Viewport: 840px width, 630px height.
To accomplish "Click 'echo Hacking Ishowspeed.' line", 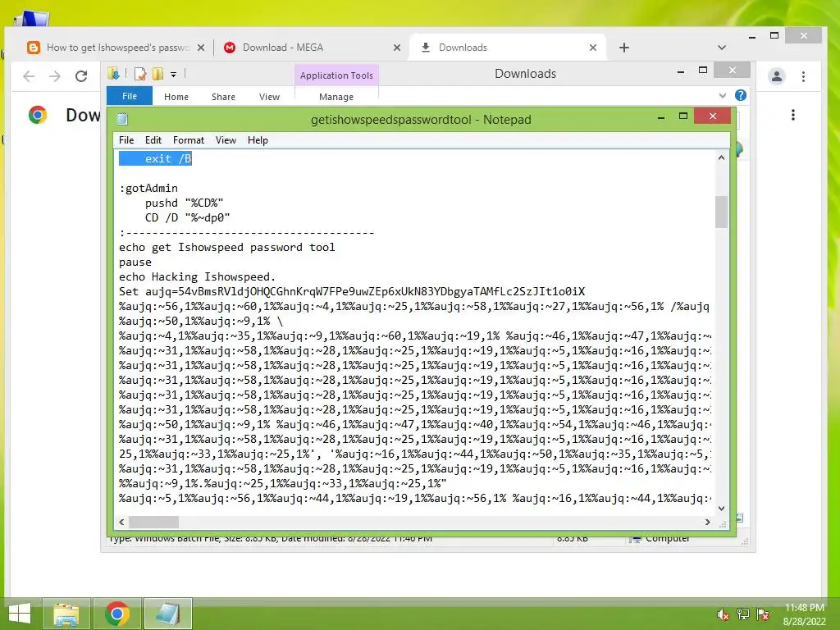I will (197, 276).
